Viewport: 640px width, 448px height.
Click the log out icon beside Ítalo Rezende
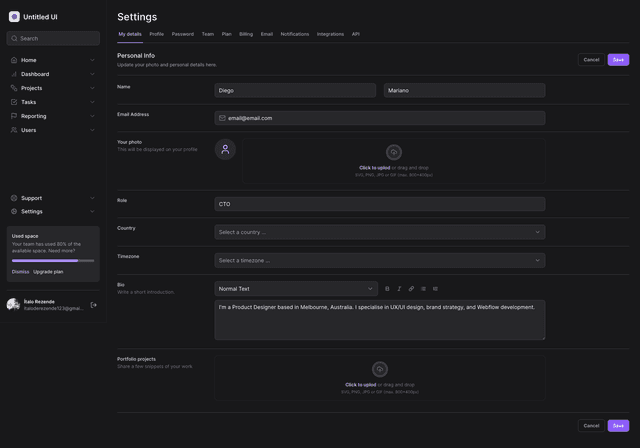[x=93, y=305]
